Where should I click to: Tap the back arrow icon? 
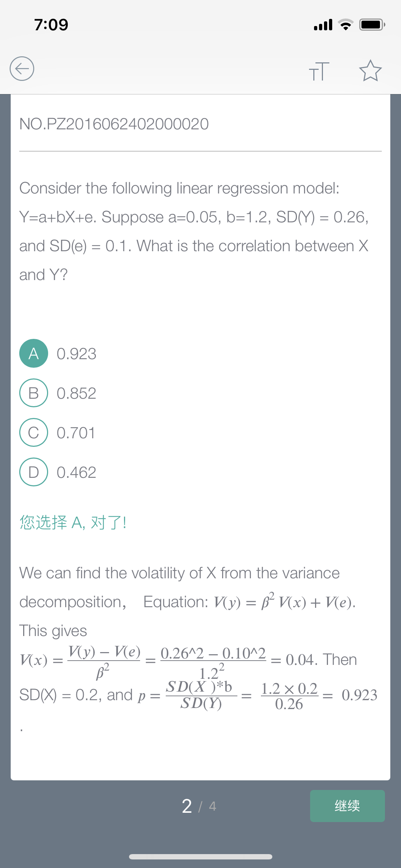(x=22, y=68)
